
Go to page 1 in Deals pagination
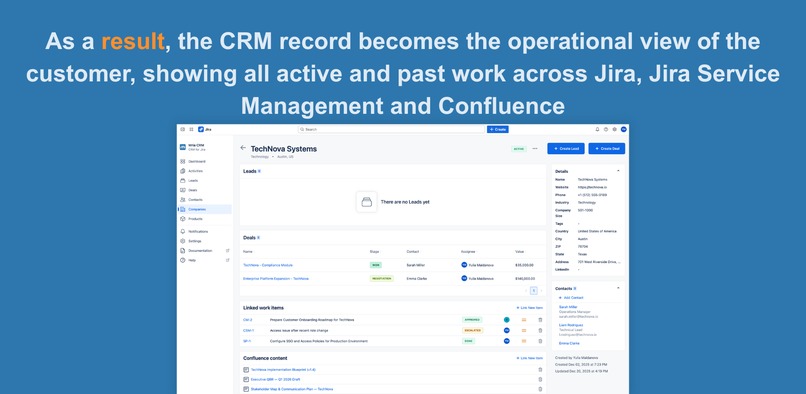(534, 291)
